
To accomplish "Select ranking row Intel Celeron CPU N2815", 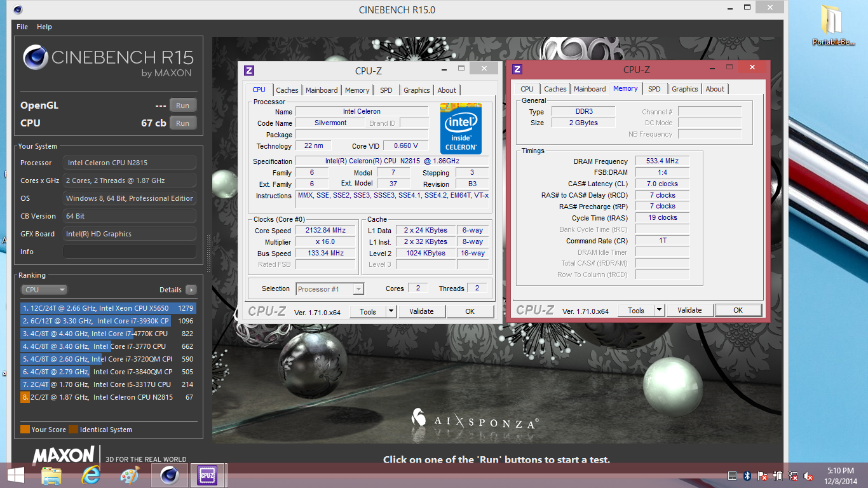I will 108,397.
